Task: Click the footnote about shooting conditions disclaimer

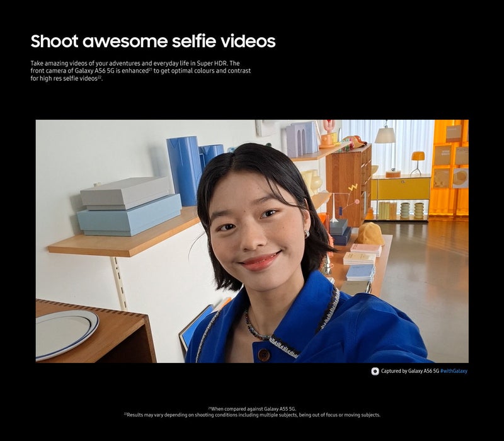Action: tap(252, 414)
